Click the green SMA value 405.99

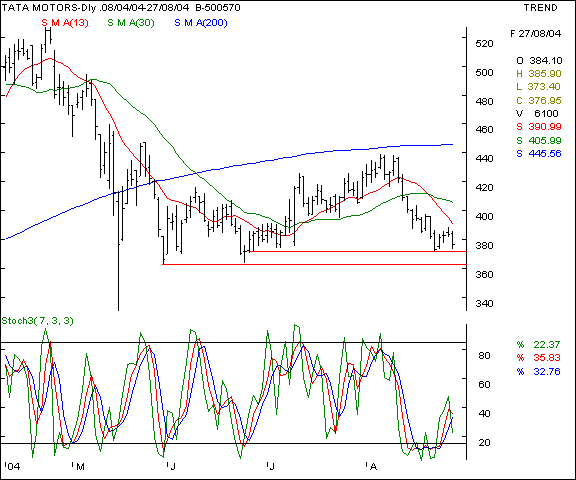click(x=545, y=140)
